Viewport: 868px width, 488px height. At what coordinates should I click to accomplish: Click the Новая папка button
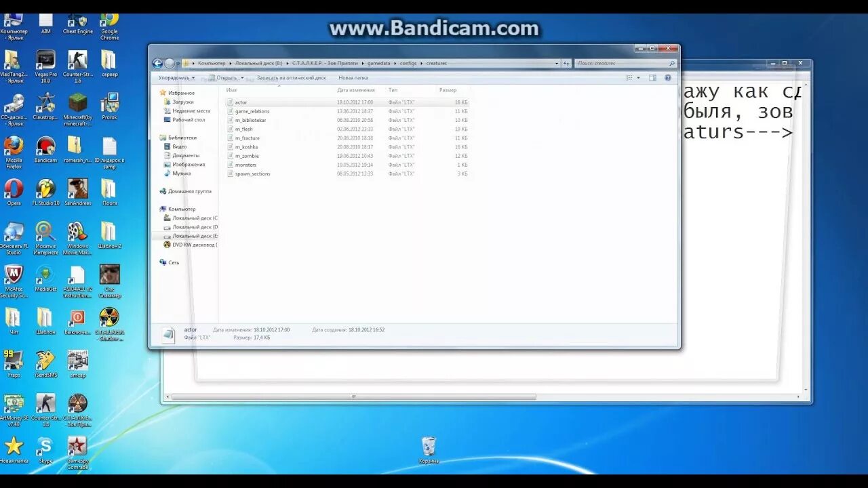pyautogui.click(x=353, y=78)
